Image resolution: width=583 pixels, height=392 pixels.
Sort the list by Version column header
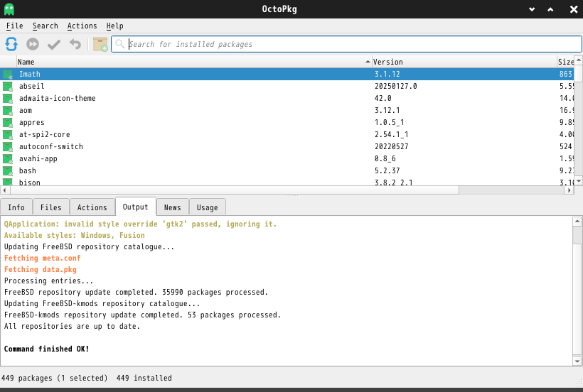(462, 62)
